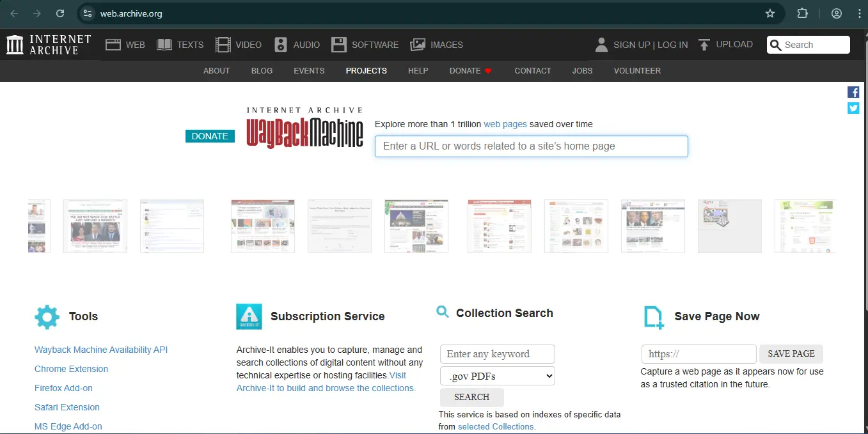Click the teal DONATE button
Viewport: 868px width, 434px height.
pyautogui.click(x=210, y=136)
